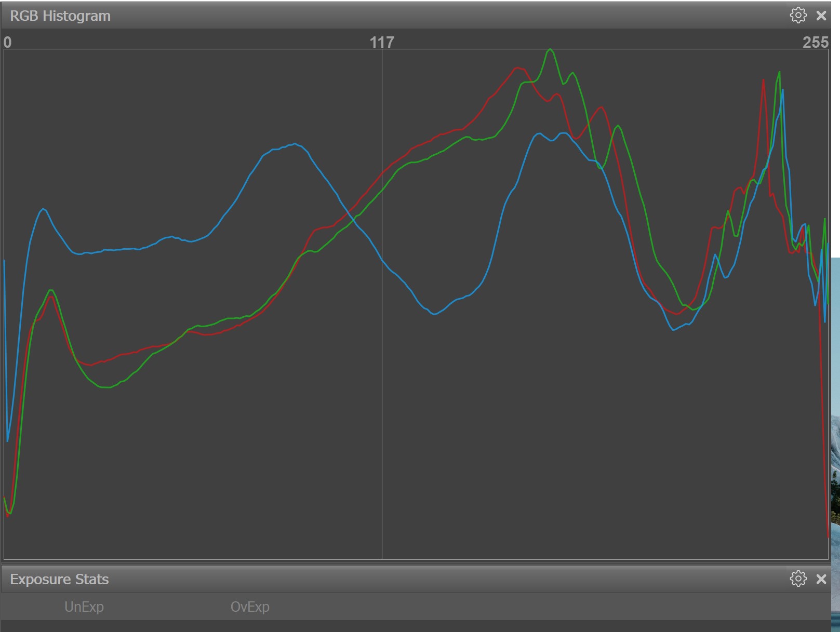
Task: Click the RGB Histogram panel title
Action: pyautogui.click(x=60, y=16)
